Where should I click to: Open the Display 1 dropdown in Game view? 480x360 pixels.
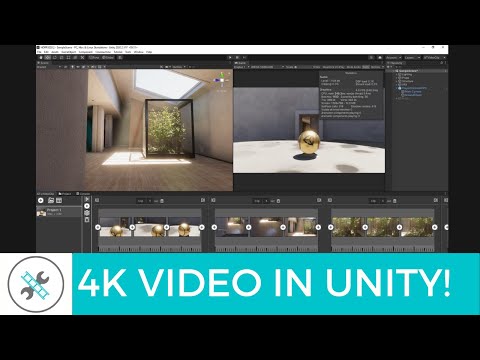click(242, 67)
